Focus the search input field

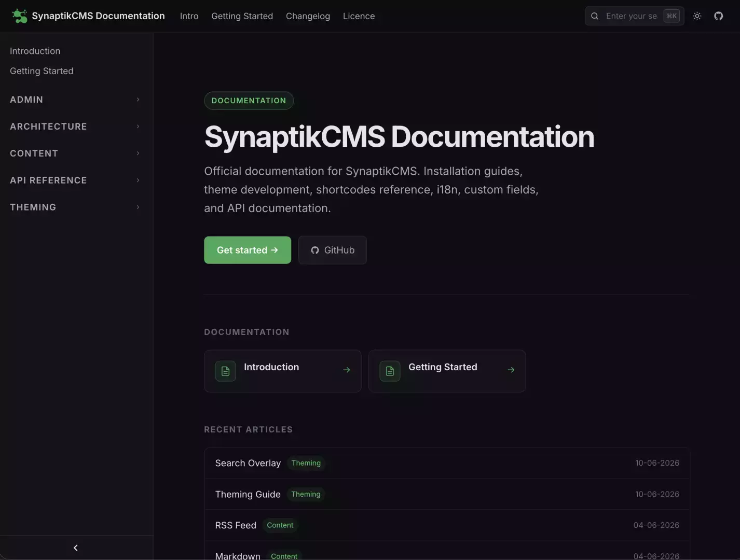pos(634,16)
